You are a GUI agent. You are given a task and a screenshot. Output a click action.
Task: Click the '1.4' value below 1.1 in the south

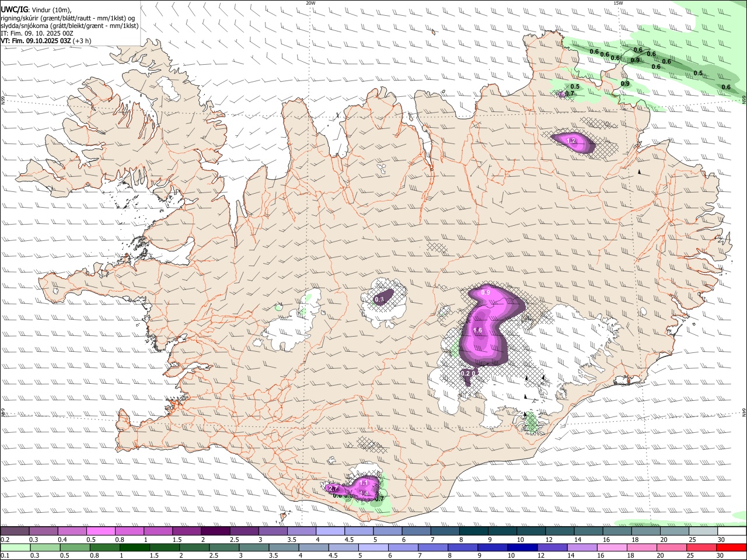(364, 494)
